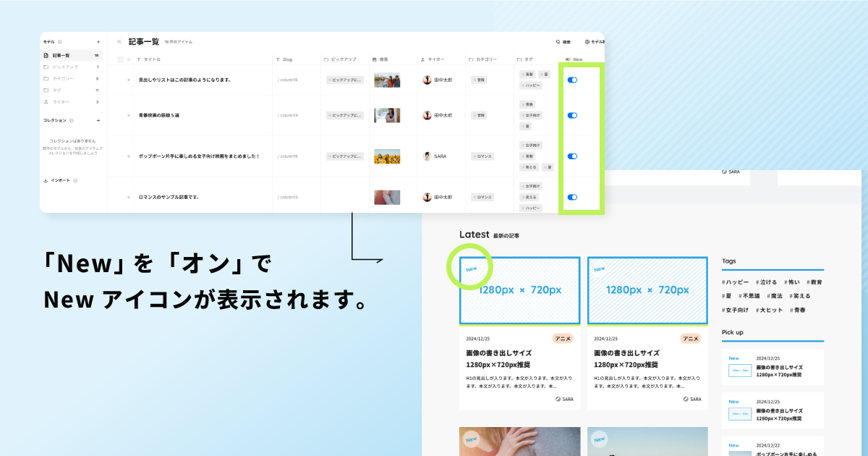
Task: Click the #泣ける tag link on website
Action: (x=766, y=282)
